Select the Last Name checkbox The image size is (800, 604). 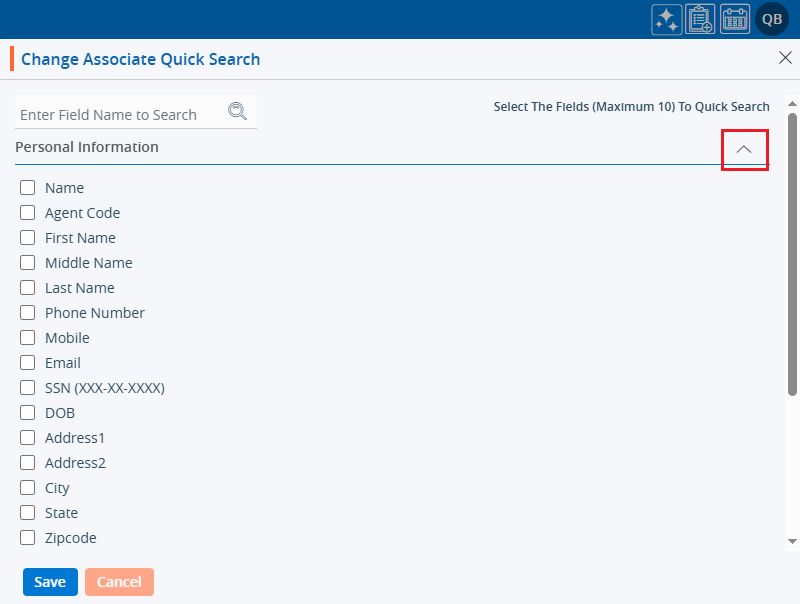[x=28, y=288]
